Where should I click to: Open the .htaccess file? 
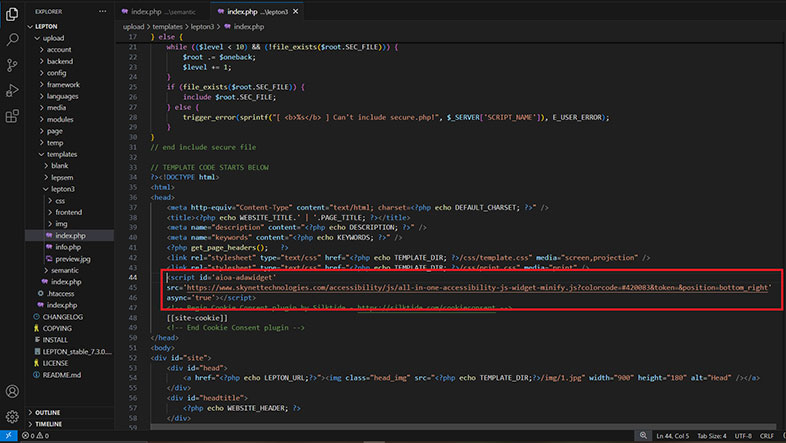[61, 293]
